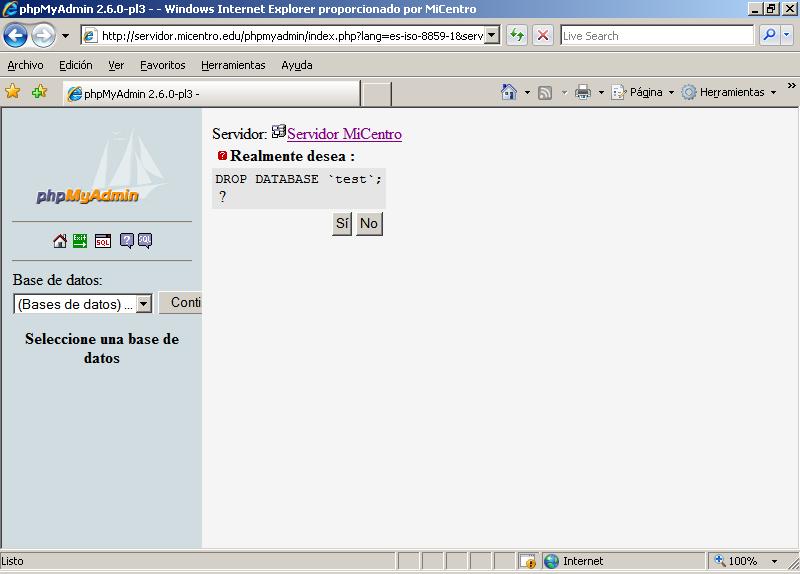Open the Herramientas toolbar dropdown
Screen dimensions: 800x574
[773, 92]
